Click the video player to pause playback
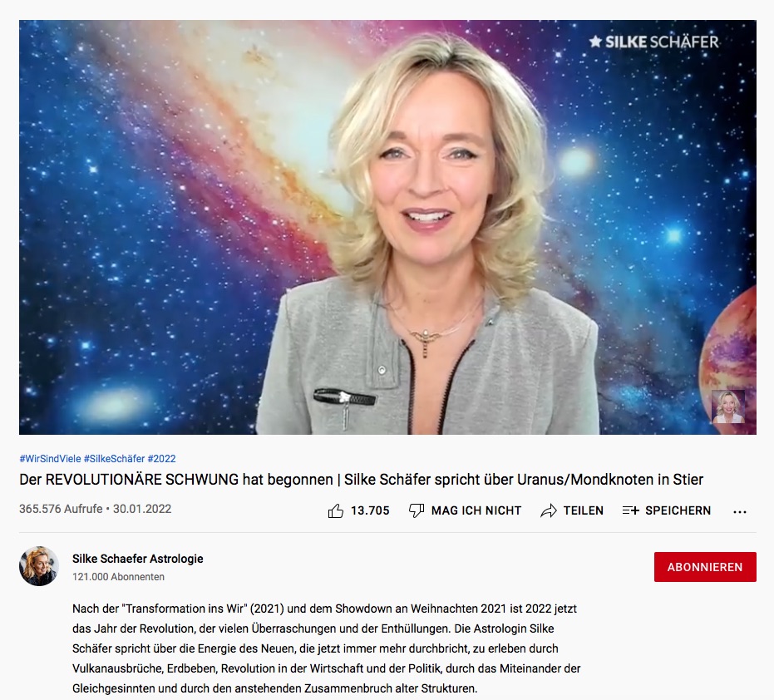The width and height of the screenshot is (774, 700). (387, 227)
